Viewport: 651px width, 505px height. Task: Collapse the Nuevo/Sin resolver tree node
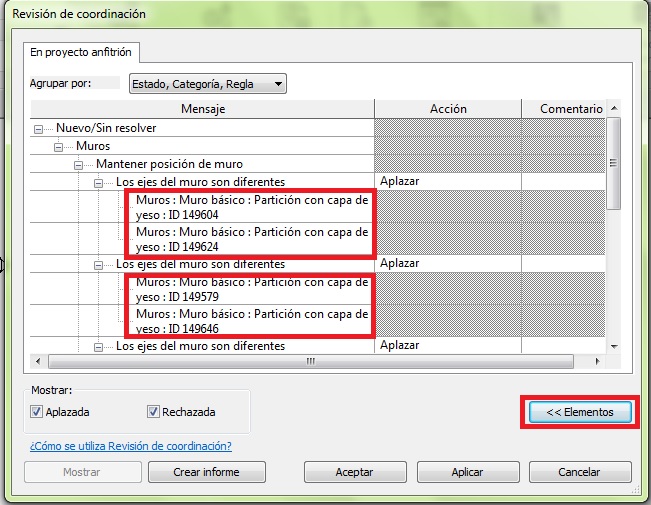point(39,128)
